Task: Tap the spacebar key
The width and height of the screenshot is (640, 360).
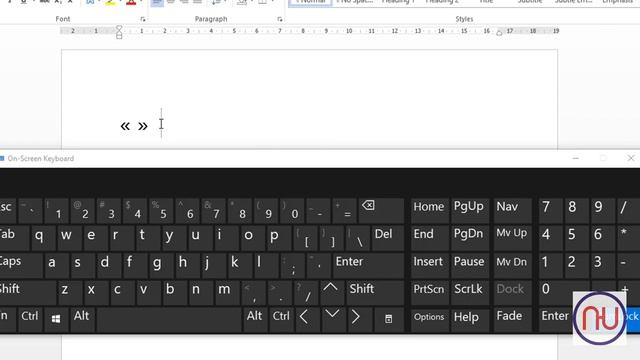Action: click(169, 319)
